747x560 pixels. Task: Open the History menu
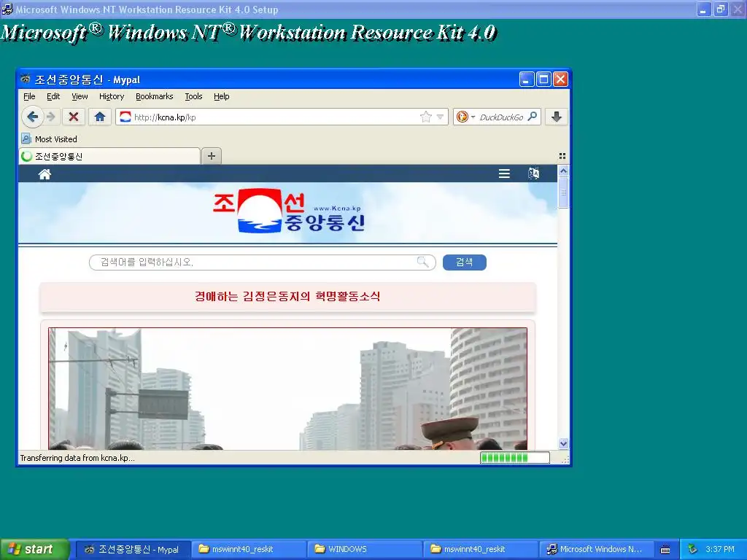(x=112, y=96)
